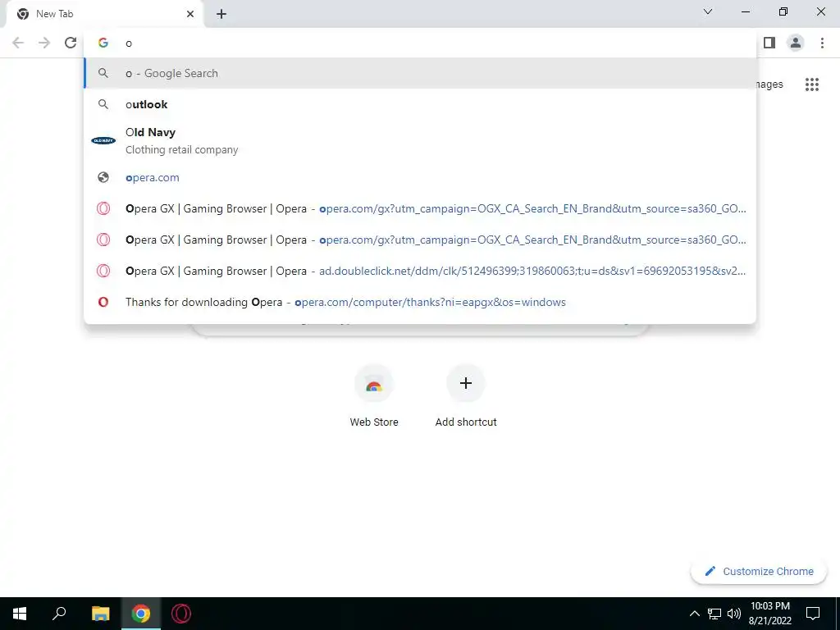This screenshot has width=840, height=630.
Task: Go forward using the forward arrow
Action: (x=44, y=43)
